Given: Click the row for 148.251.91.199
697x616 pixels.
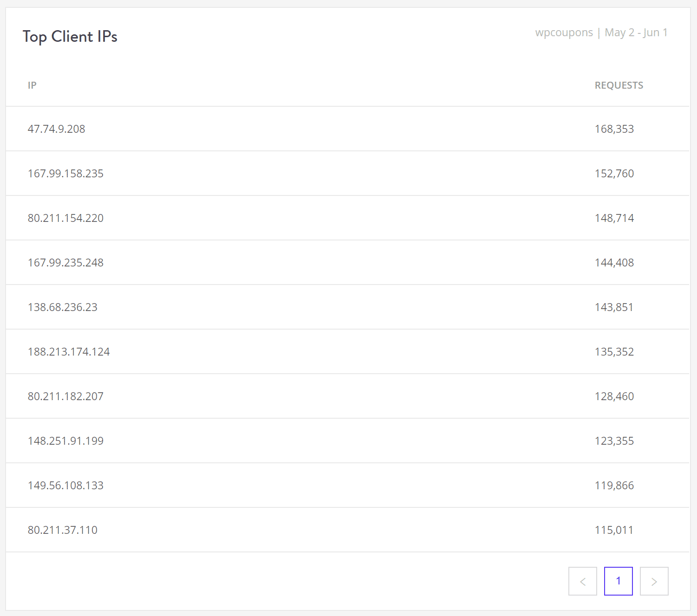Looking at the screenshot, I should 65,441.
